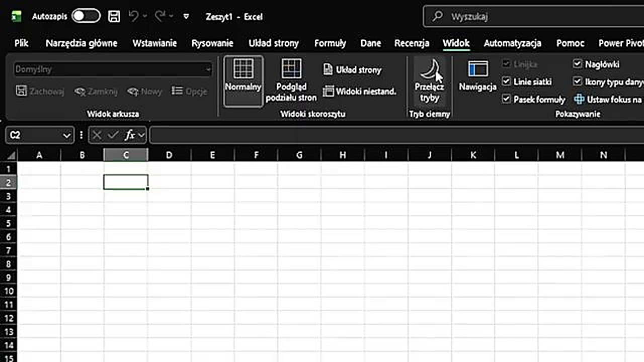Viewport: 644px width, 362px height.
Task: Open Widoki niestand. custom views
Action: (359, 92)
